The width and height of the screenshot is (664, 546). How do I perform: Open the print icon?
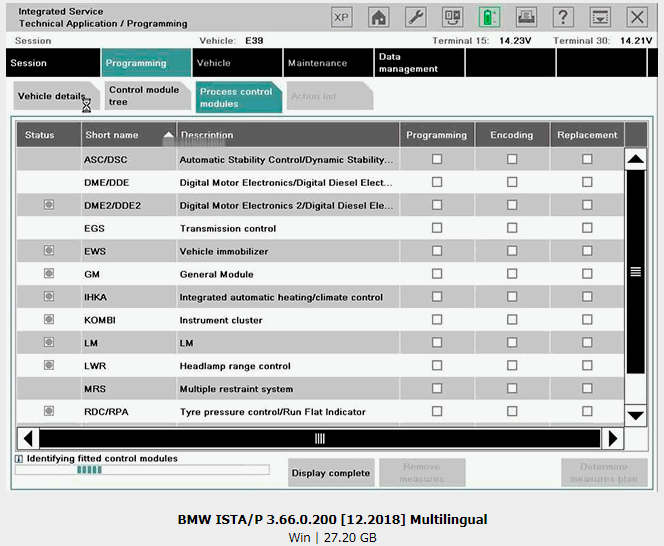point(526,17)
